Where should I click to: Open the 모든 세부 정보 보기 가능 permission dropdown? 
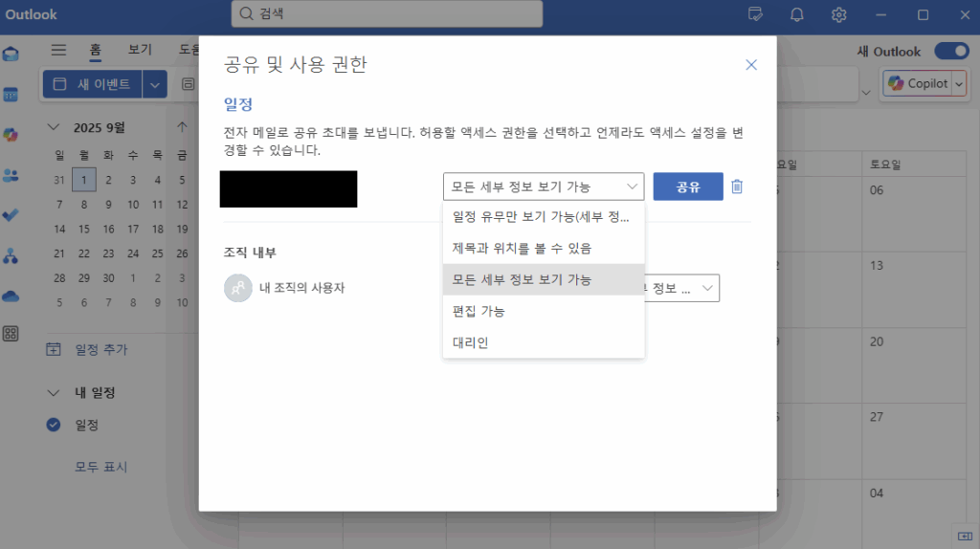544,187
